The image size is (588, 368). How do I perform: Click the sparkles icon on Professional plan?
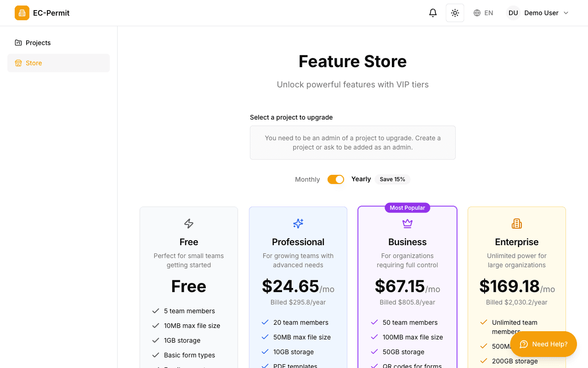pos(298,224)
